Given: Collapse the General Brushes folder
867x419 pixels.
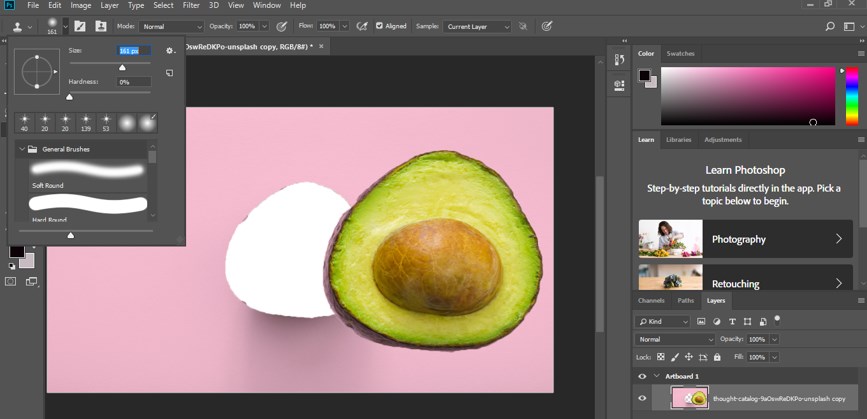Looking at the screenshot, I should 21,149.
